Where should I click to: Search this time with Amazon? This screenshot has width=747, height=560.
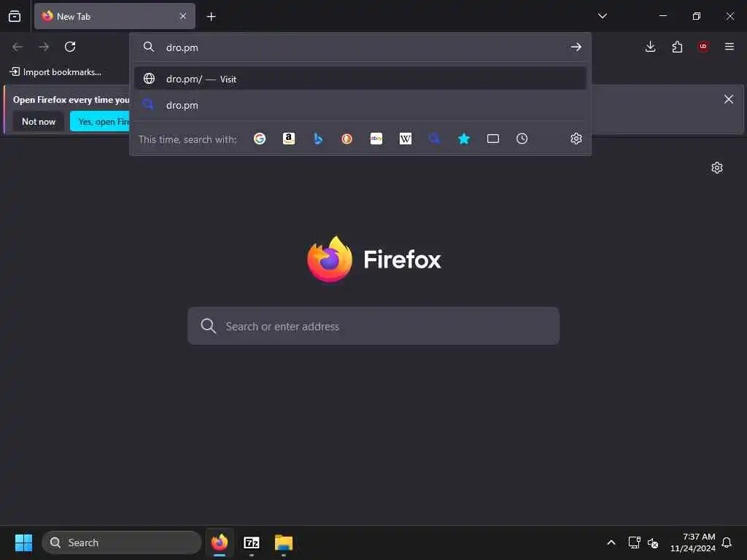pyautogui.click(x=289, y=139)
